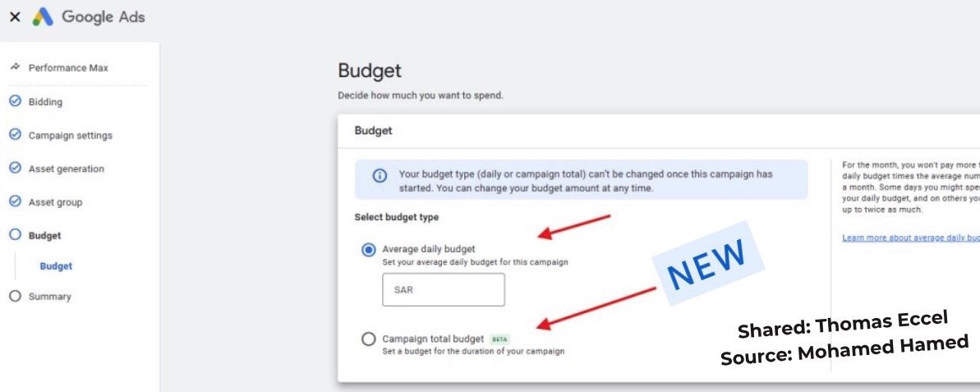Select Campaign total budget radio button
Viewport: 980px width, 392px height.
coord(369,339)
